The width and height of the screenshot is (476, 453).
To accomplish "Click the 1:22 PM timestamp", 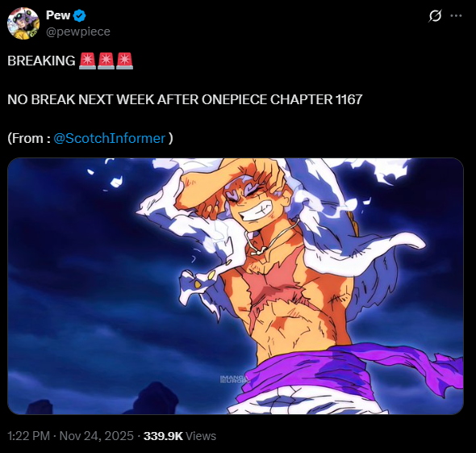I will [x=28, y=436].
